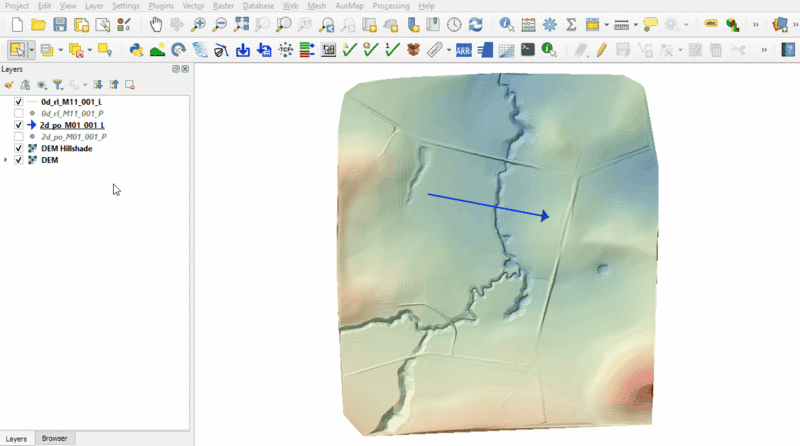Viewport: 800px width, 446px height.
Task: Click the Save Project disk icon
Action: (x=60, y=24)
